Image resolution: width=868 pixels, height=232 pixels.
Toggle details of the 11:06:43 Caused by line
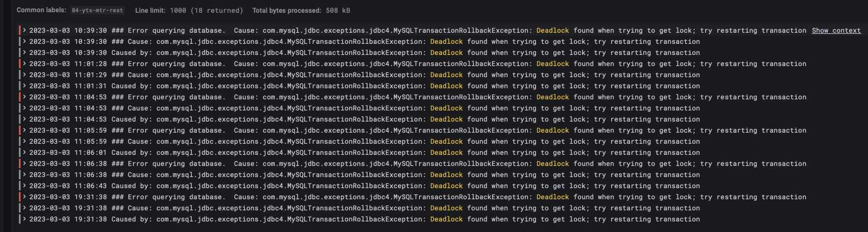pyautogui.click(x=24, y=186)
